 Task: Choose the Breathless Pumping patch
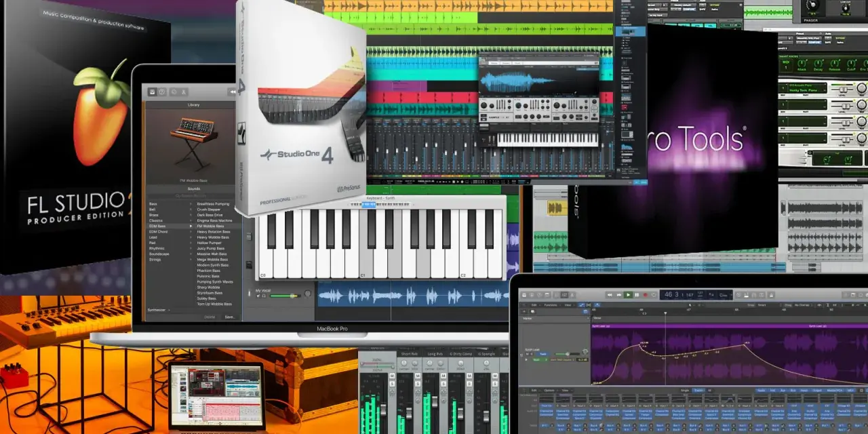(214, 203)
